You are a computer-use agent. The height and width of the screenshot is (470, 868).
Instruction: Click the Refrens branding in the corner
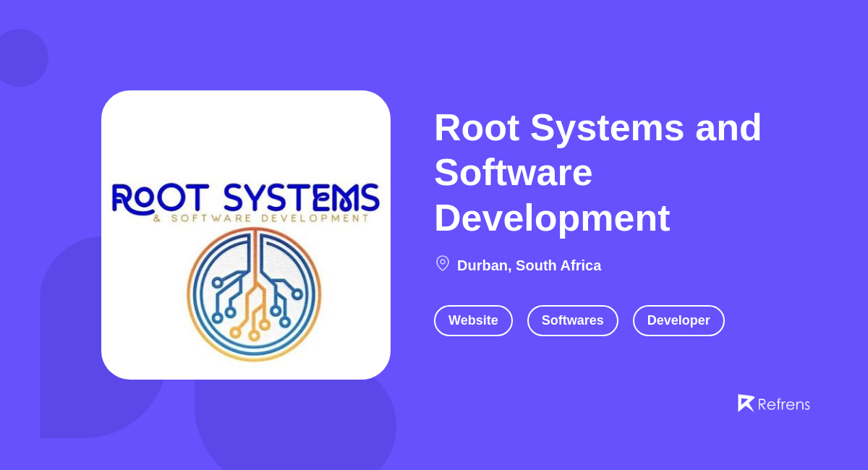point(774,403)
